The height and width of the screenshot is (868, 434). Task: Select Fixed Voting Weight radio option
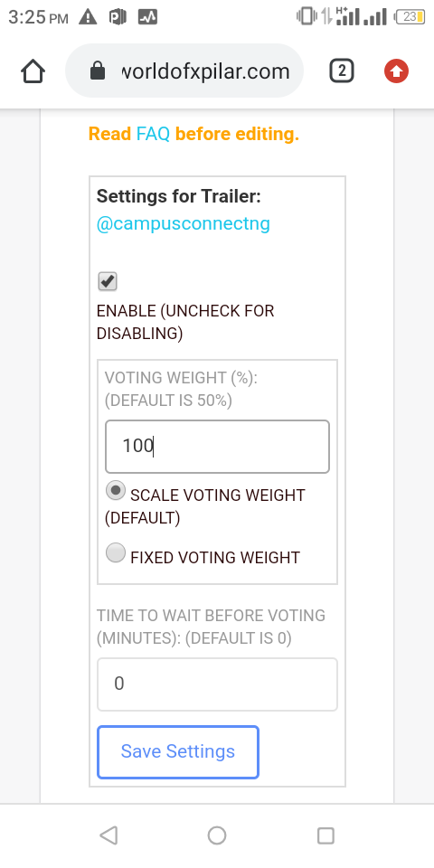(116, 552)
